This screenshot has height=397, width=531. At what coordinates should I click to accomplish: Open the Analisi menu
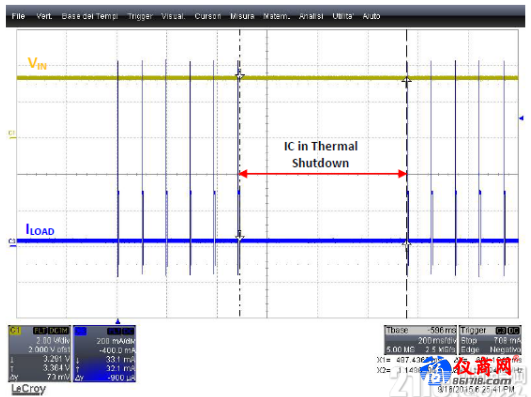tap(311, 16)
